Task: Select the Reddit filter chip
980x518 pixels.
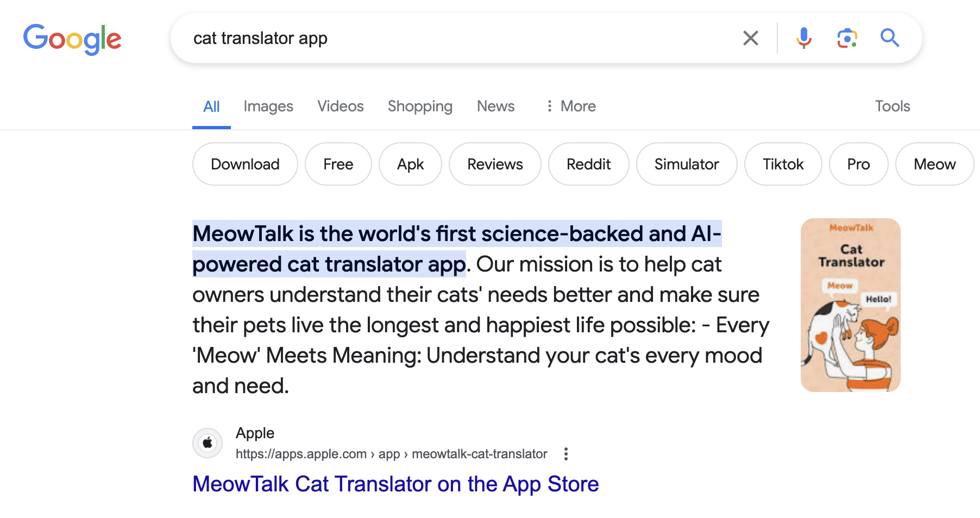Action: pyautogui.click(x=588, y=164)
